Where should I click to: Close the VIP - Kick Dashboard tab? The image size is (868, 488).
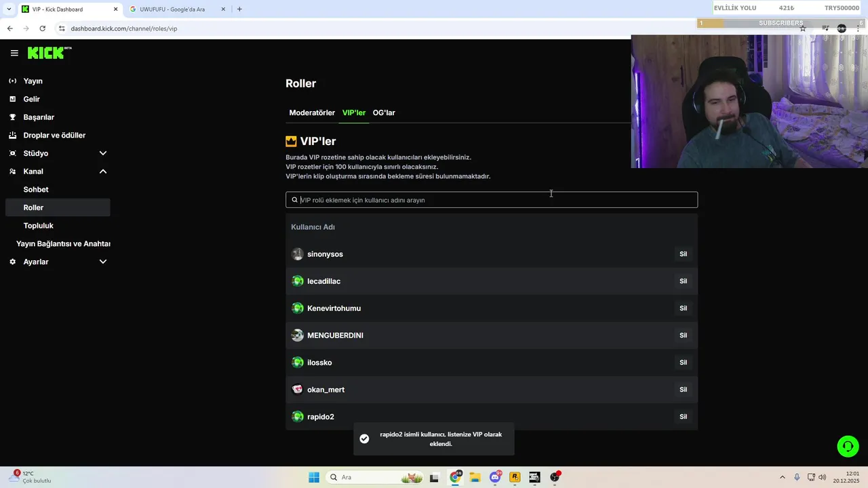[x=115, y=9]
